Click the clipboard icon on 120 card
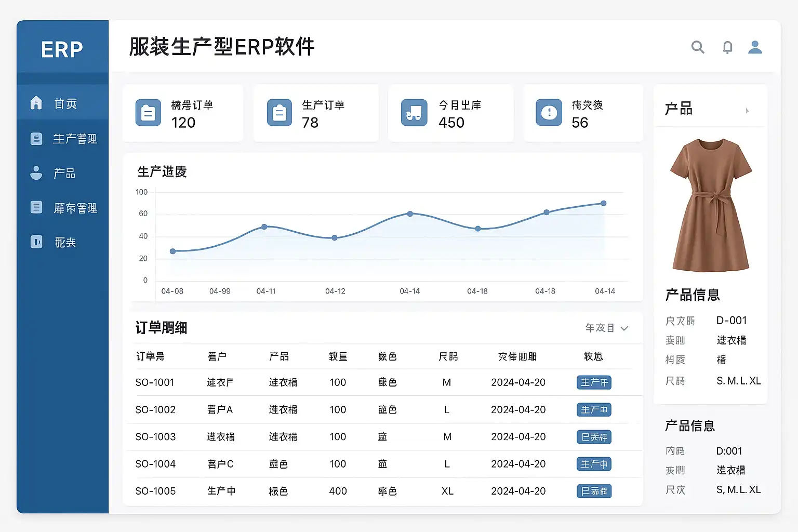This screenshot has height=532, width=798. (148, 113)
